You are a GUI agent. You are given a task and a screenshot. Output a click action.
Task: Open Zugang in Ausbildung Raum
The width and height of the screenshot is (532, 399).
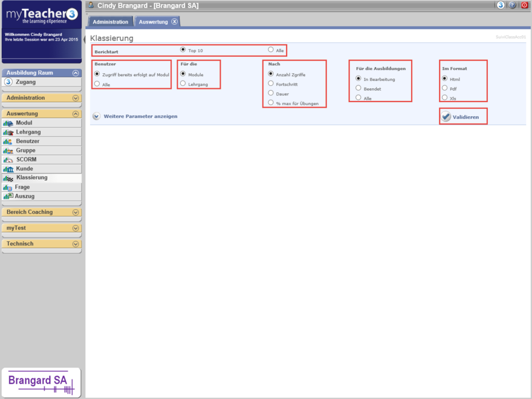[x=25, y=82]
